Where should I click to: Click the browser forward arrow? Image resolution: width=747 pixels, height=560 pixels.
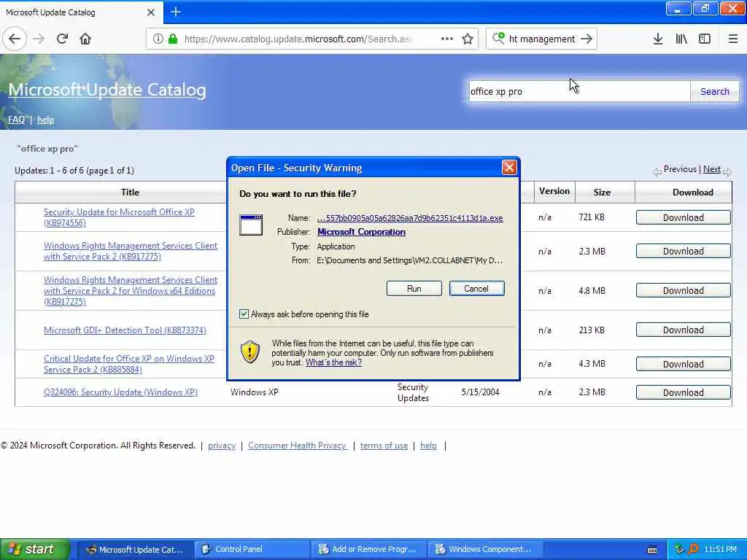[39, 39]
